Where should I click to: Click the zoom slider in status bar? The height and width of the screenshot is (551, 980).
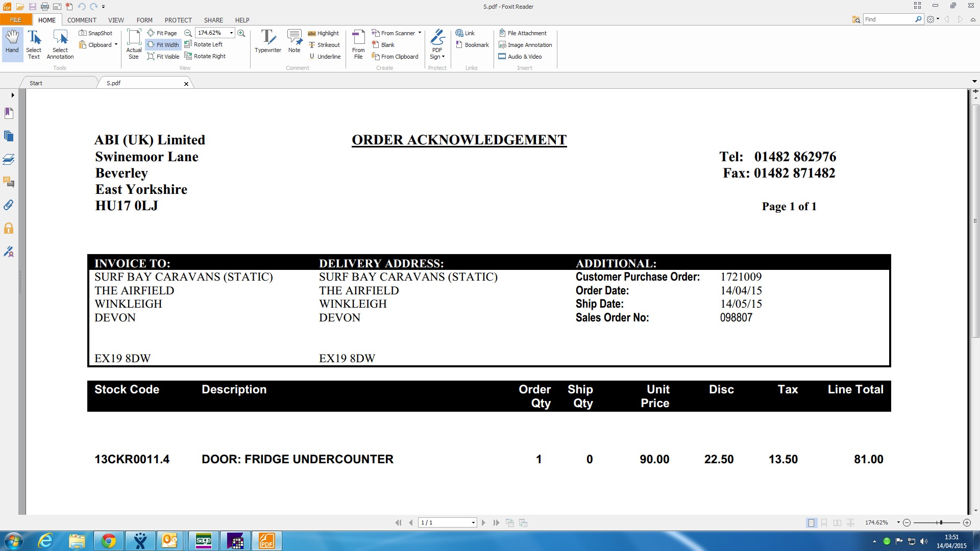[940, 523]
